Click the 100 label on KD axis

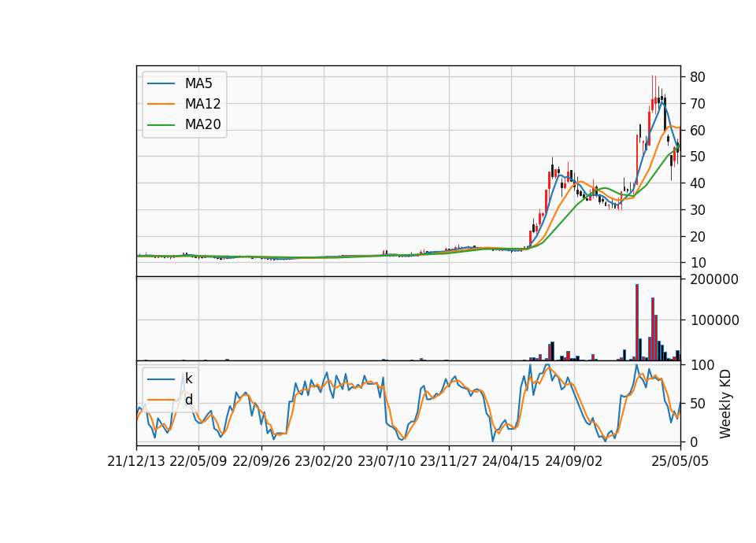pos(702,365)
